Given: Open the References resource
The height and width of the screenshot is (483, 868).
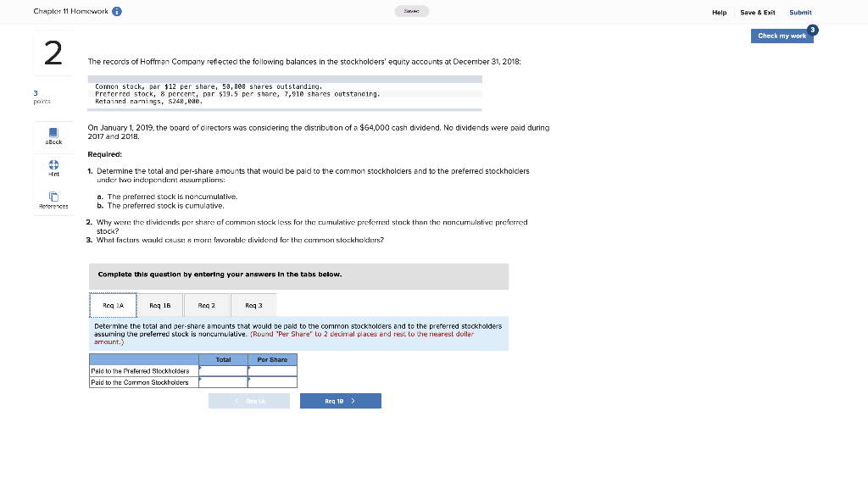Looking at the screenshot, I should click(53, 200).
